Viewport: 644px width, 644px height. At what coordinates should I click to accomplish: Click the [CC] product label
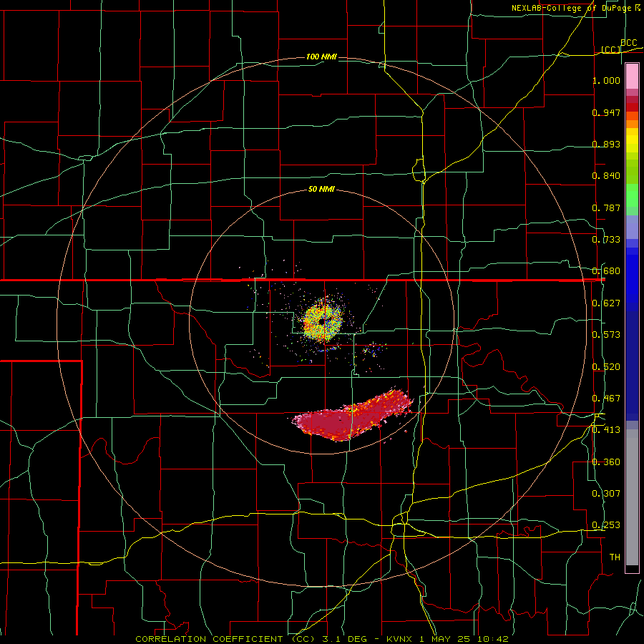(611, 49)
